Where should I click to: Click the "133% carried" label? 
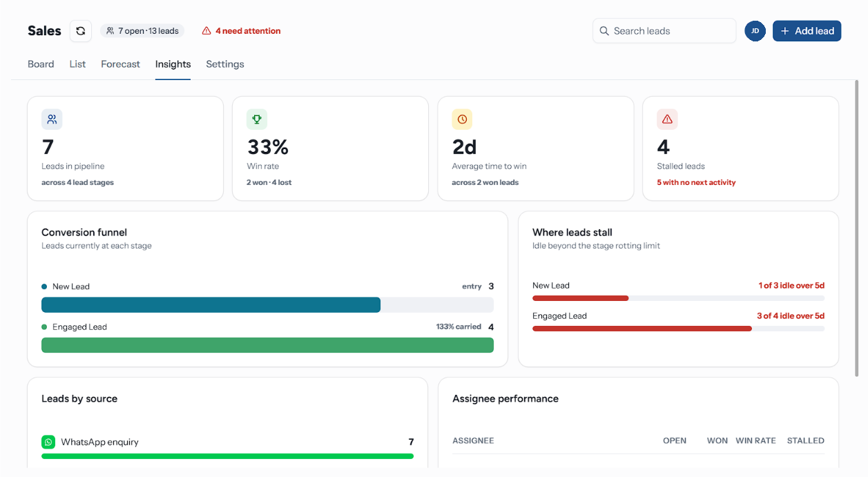coord(459,327)
